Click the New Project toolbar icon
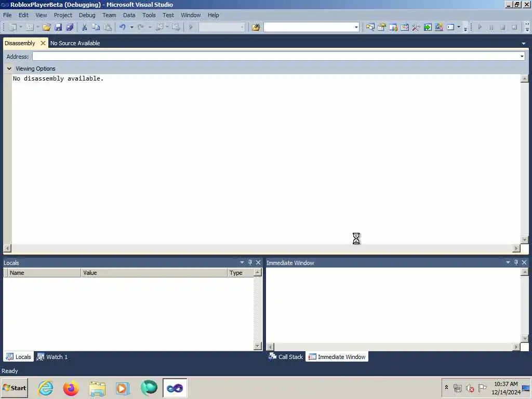This screenshot has width=532, height=399. coord(12,27)
